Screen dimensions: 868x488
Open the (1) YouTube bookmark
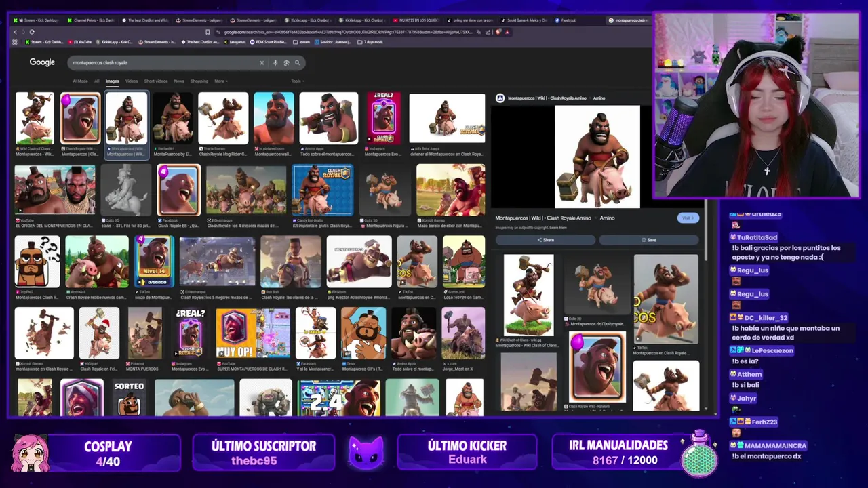tap(79, 42)
